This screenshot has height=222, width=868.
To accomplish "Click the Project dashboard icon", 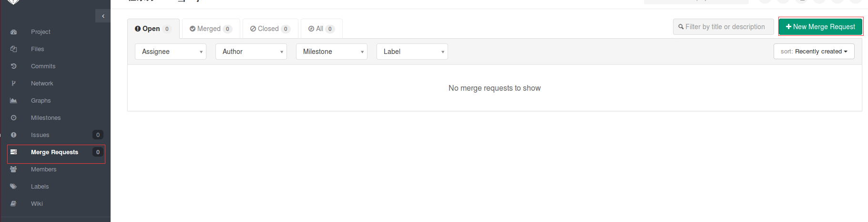I will coord(14,32).
